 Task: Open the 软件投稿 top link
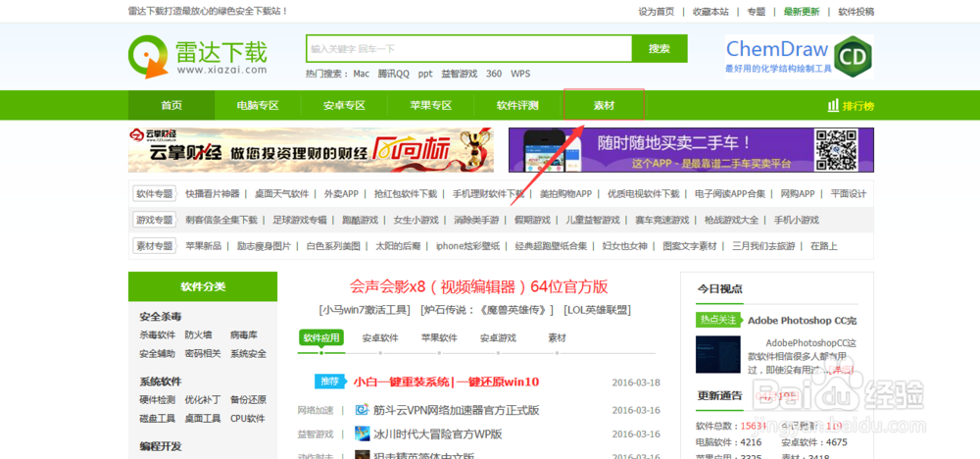tap(857, 11)
